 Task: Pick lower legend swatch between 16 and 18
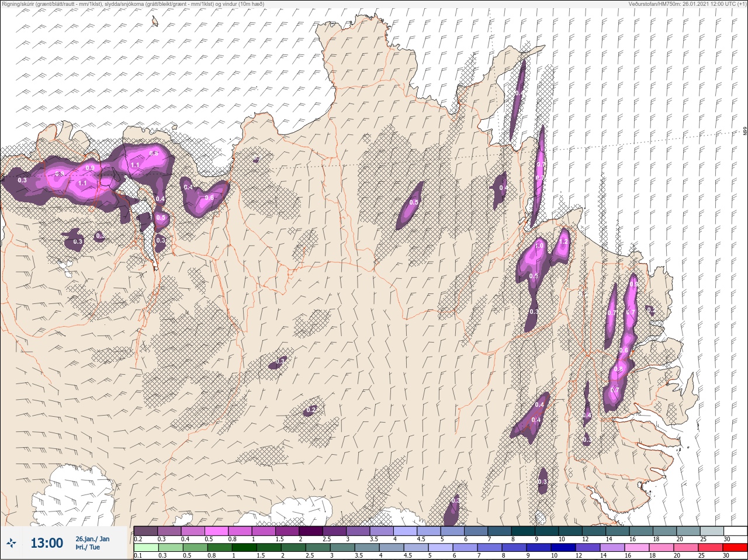[x=638, y=548]
